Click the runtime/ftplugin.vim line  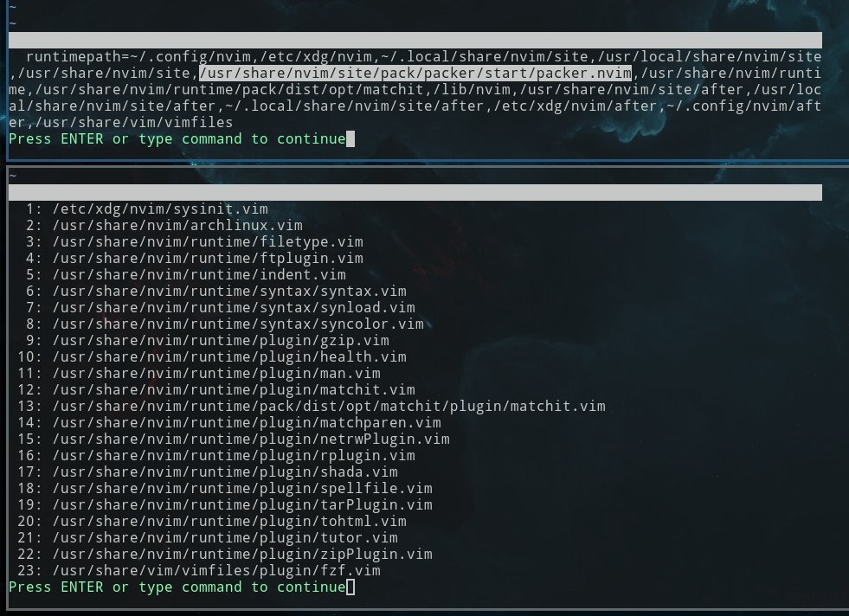coord(208,258)
